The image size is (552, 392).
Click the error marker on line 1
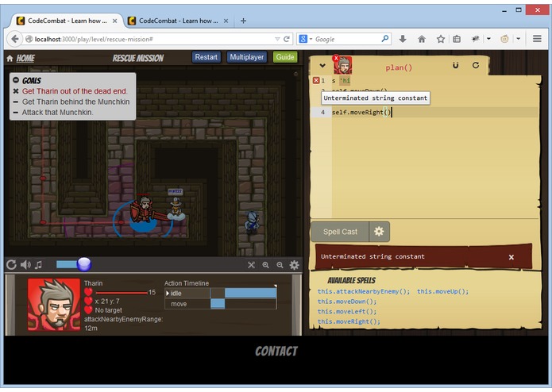(x=316, y=80)
